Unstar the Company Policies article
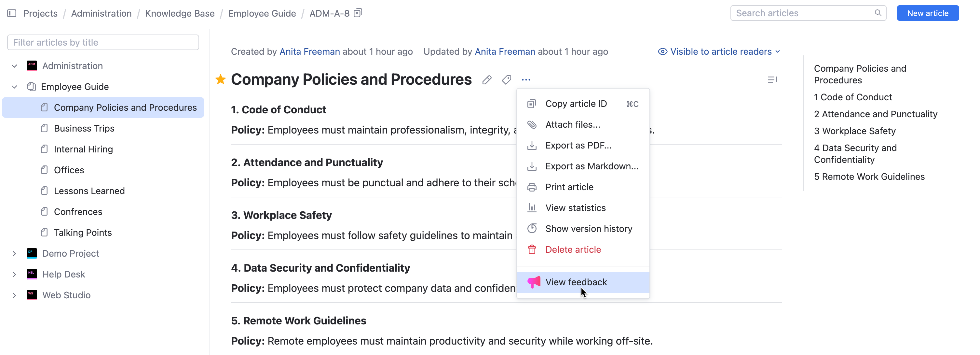The image size is (980, 355). click(221, 79)
